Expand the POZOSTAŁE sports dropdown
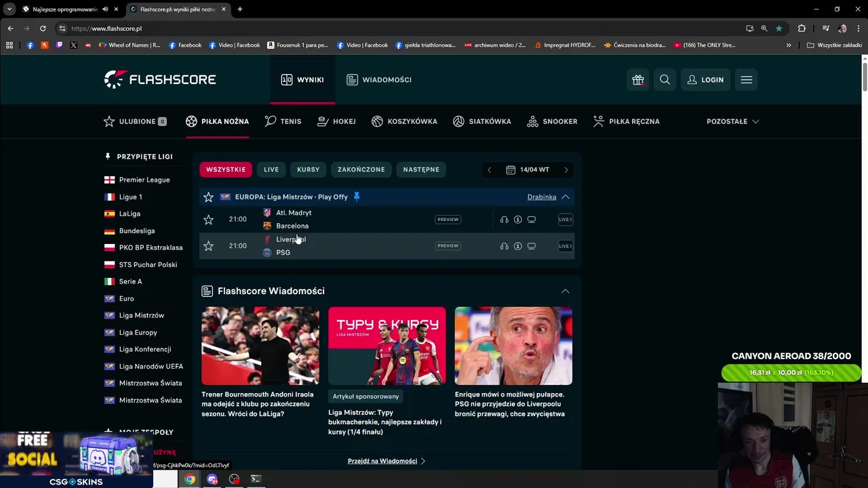 tap(732, 121)
